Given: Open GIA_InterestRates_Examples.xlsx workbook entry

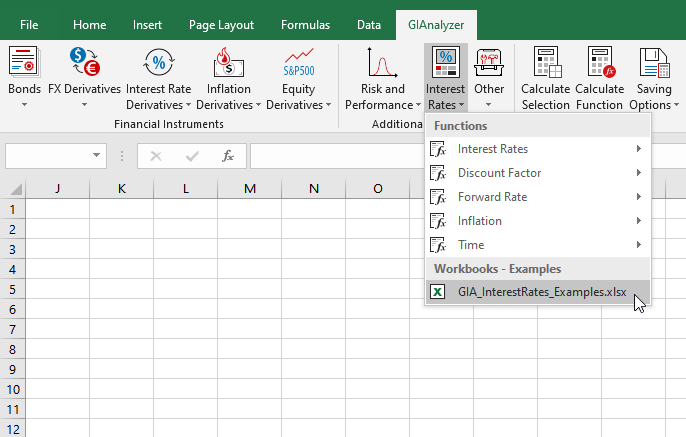Looking at the screenshot, I should click(x=538, y=292).
